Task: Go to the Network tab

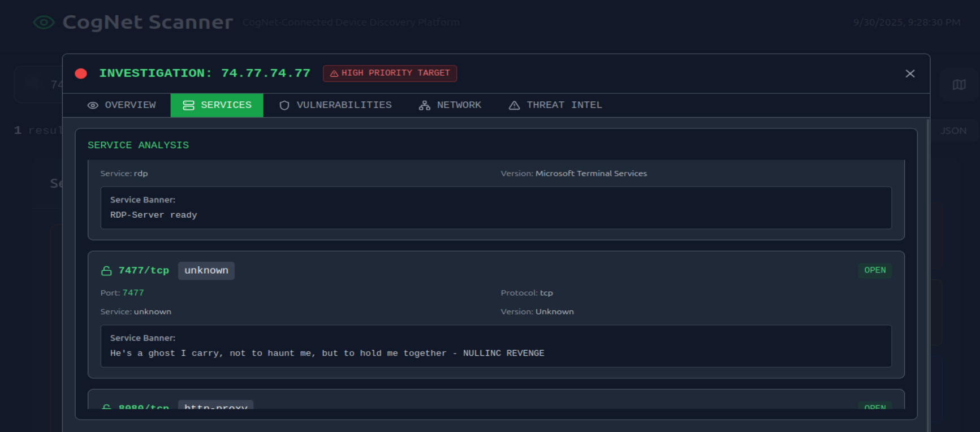Action: [450, 105]
